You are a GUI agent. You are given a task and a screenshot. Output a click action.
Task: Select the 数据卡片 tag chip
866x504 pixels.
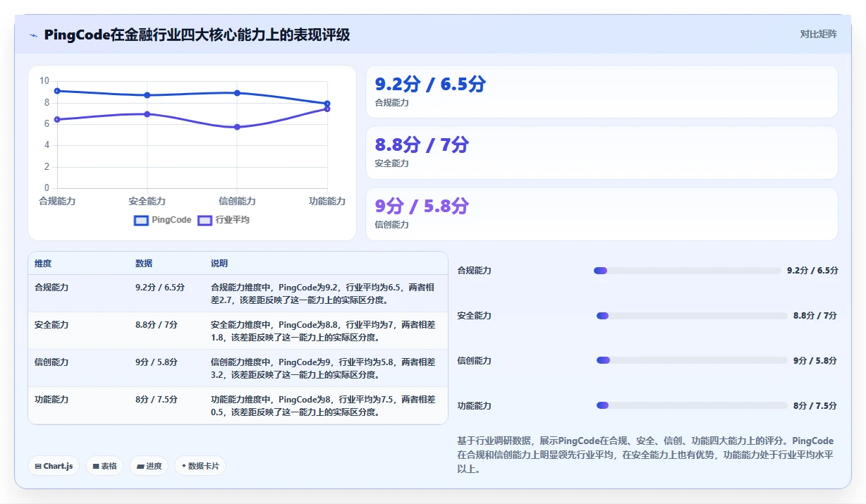click(200, 466)
